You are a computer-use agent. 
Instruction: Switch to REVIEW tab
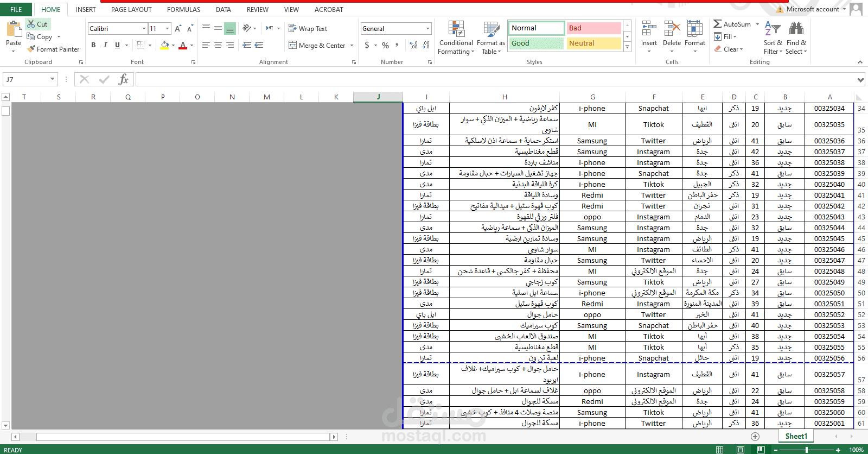coord(258,9)
